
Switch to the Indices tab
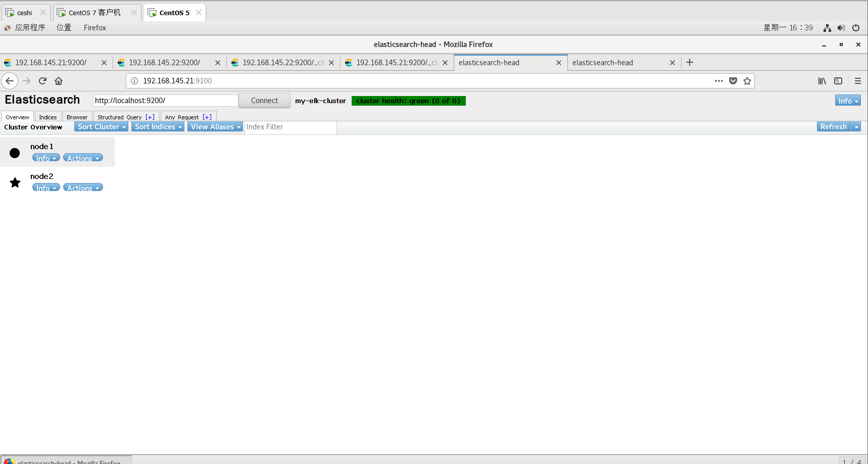(48, 117)
